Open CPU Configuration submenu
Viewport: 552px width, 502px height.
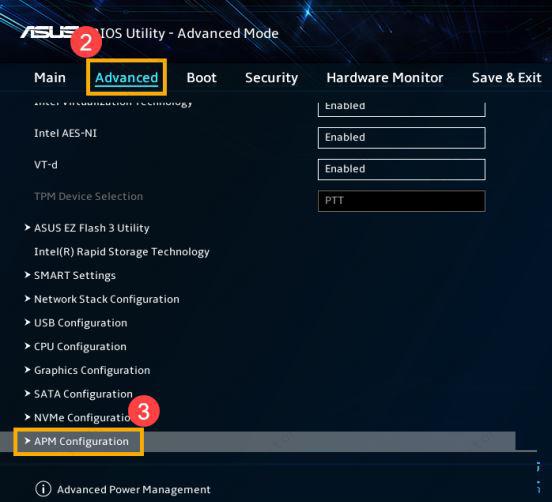click(80, 346)
